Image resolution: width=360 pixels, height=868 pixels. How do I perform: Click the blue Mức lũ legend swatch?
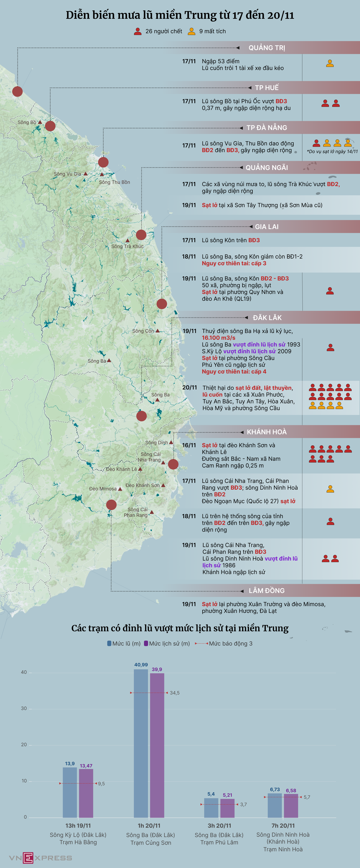click(109, 643)
